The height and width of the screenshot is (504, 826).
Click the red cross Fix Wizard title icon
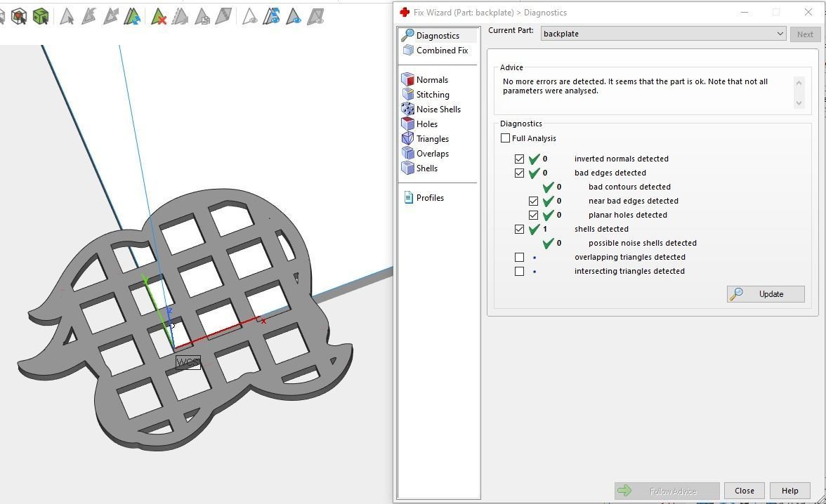[405, 12]
